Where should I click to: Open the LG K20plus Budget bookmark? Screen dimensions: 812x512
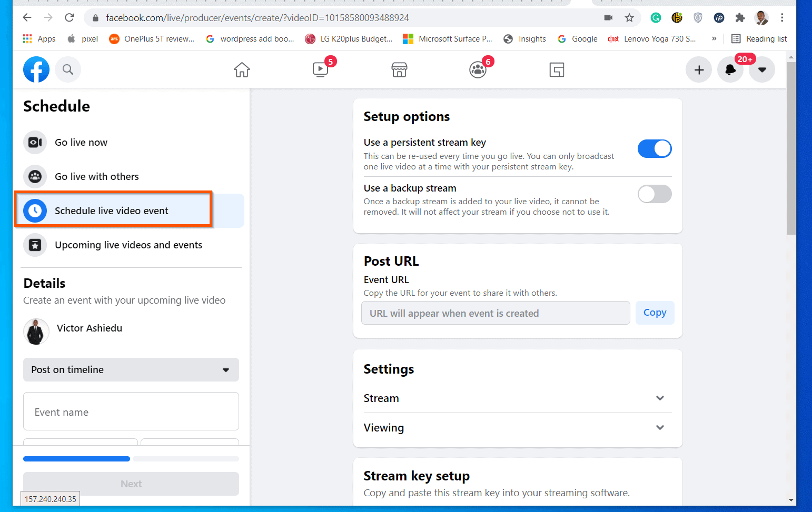click(349, 38)
